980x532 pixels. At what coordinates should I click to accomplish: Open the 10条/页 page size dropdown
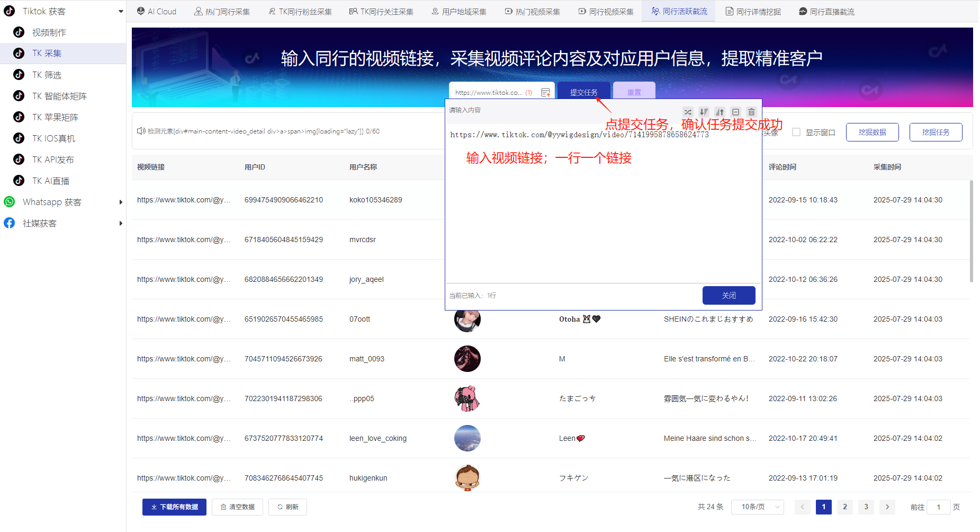coord(757,507)
